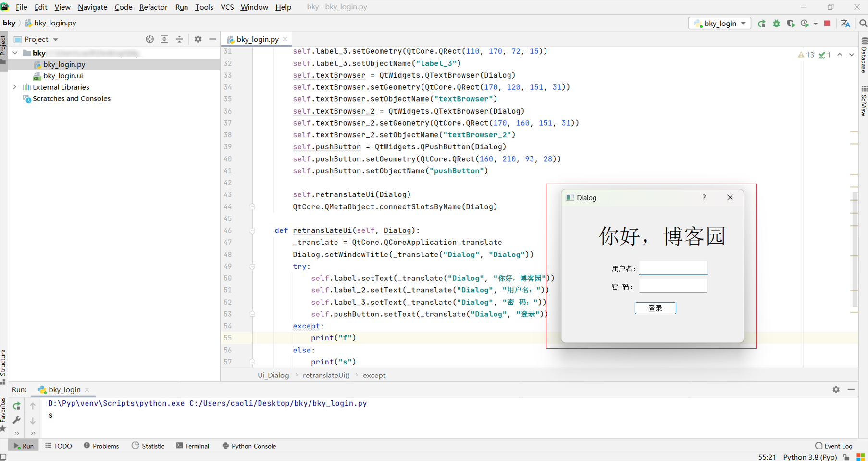The image size is (868, 461).
Task: Open the Tools menu
Action: click(204, 7)
